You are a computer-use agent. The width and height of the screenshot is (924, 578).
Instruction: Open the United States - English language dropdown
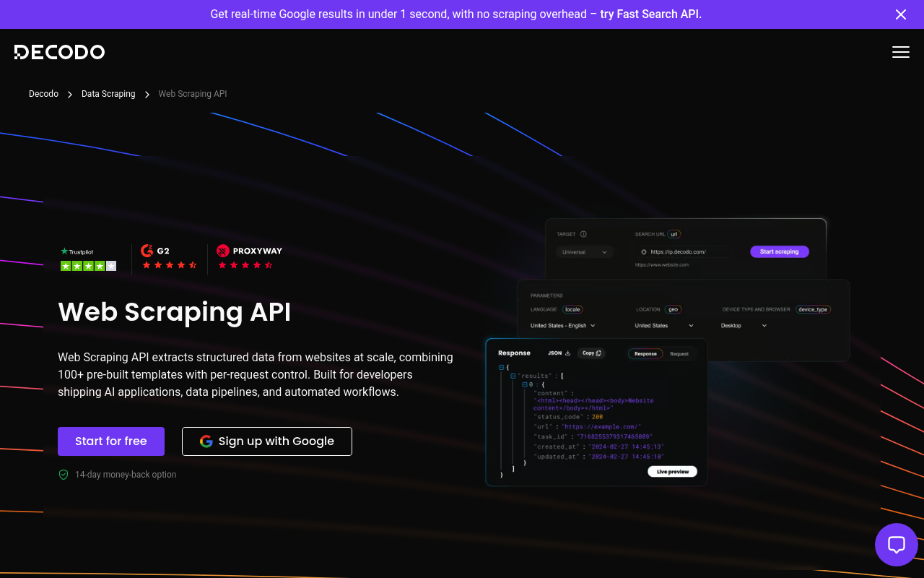(x=563, y=326)
